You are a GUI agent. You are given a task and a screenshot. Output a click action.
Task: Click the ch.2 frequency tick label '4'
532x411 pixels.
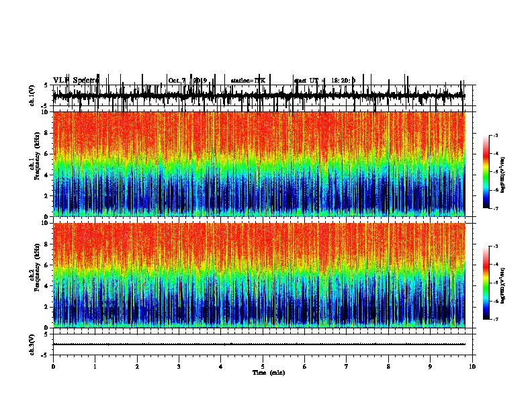tap(47, 286)
